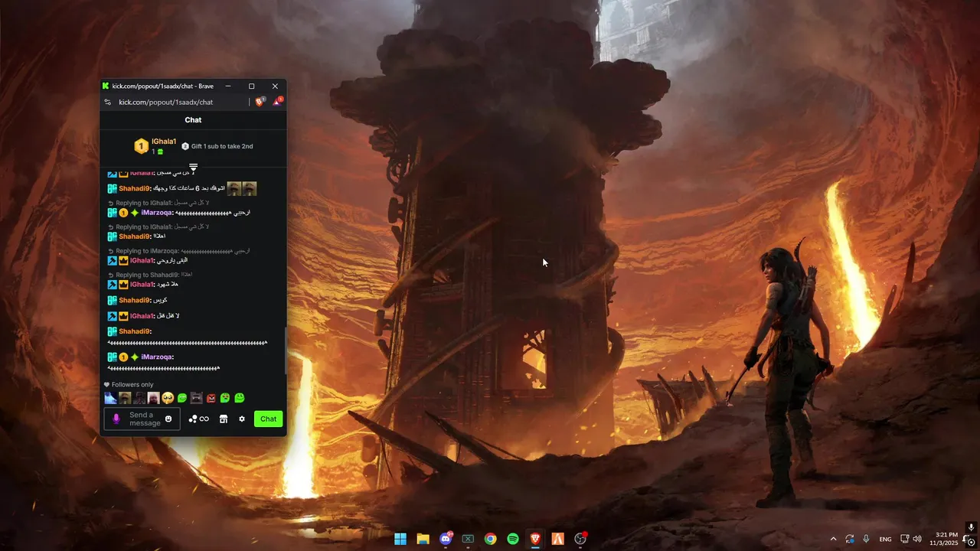Open the Windows Start menu

400,539
